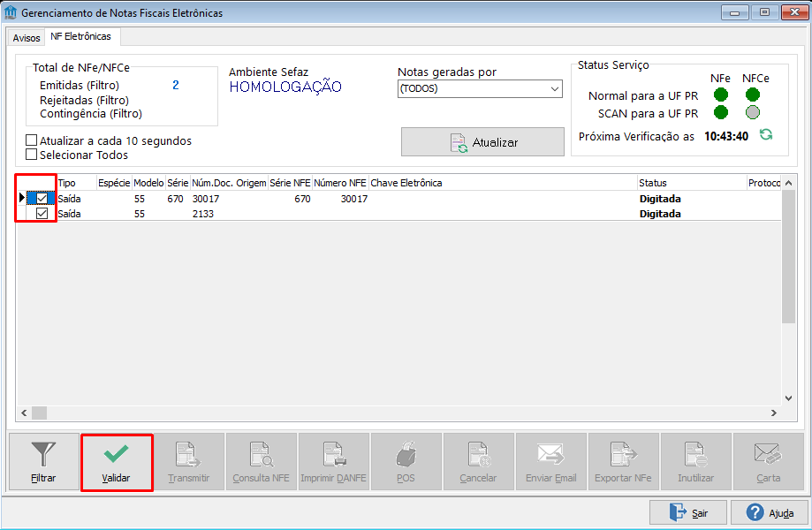Click the table's scroll up arrow
This screenshot has height=530, width=812.
pos(788,183)
